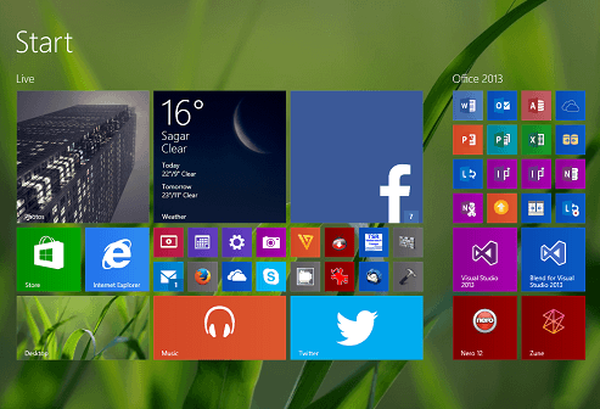The width and height of the screenshot is (600, 409).
Task: Open the hammer tool tile
Action: [x=408, y=277]
